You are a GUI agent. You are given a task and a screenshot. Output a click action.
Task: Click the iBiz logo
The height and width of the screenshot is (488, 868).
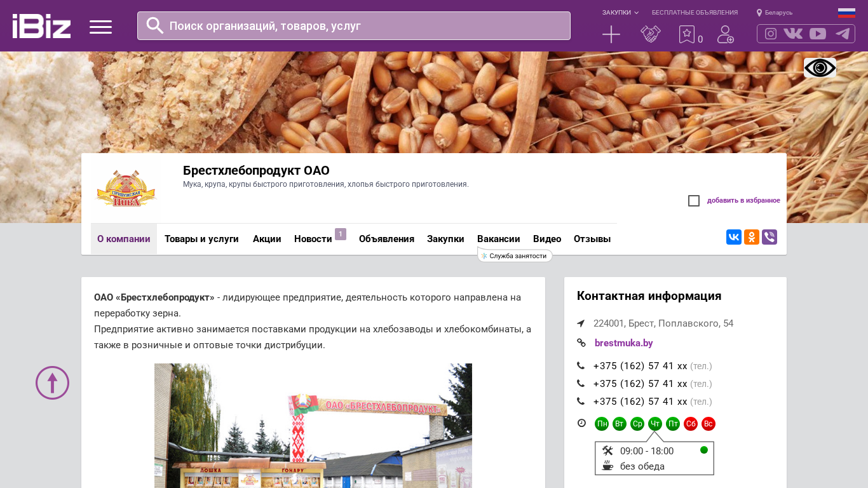pyautogui.click(x=41, y=26)
